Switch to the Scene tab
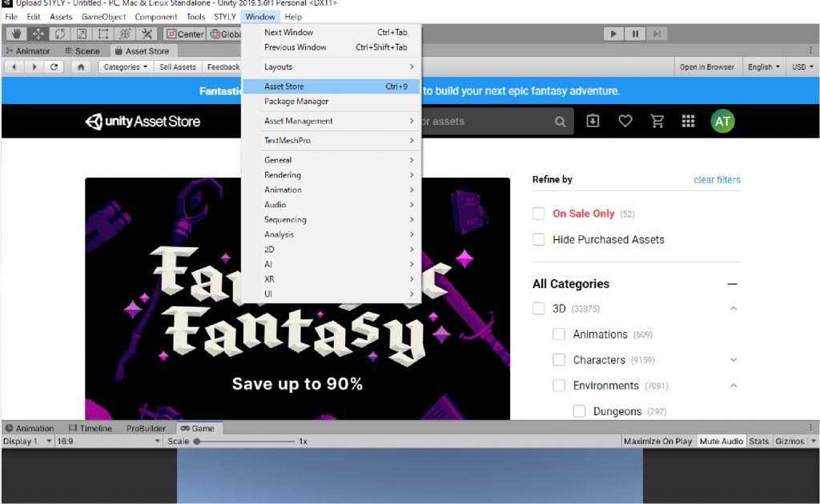Screen dimensions: 820x504 click(x=82, y=50)
